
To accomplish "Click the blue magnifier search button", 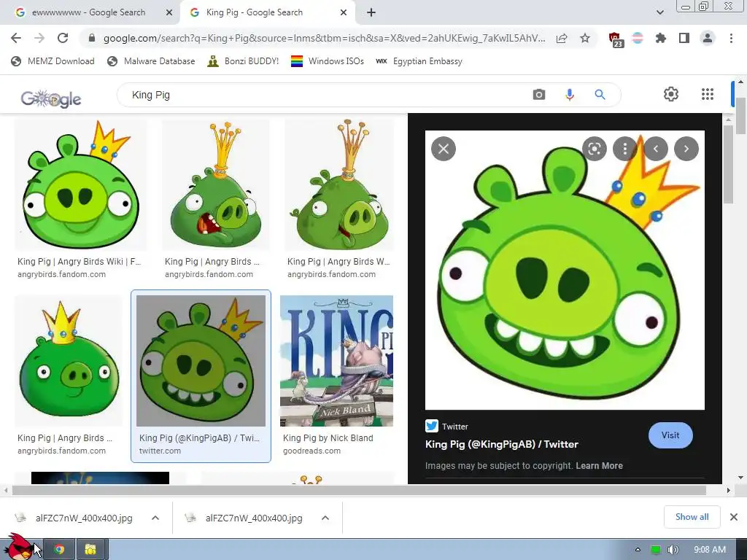I will pyautogui.click(x=600, y=95).
